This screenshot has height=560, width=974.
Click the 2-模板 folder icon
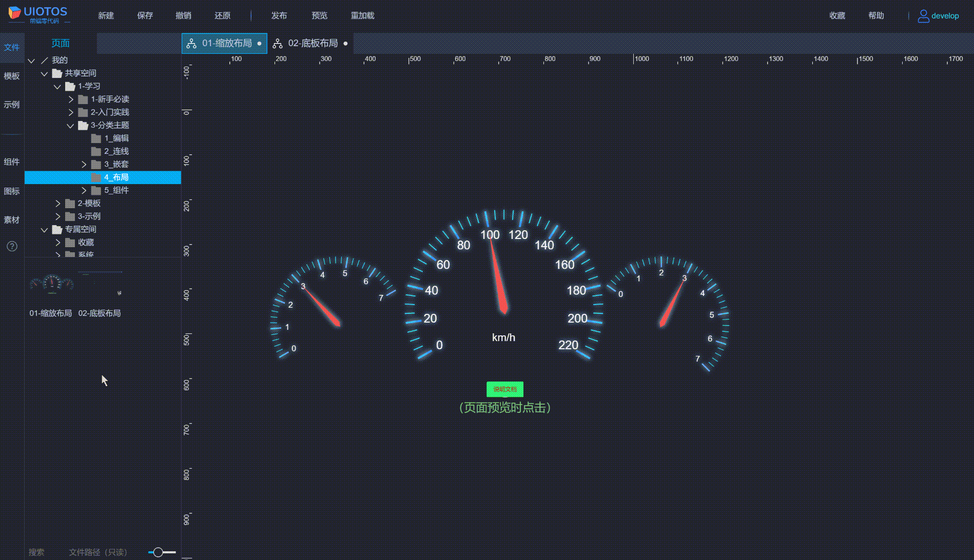70,204
